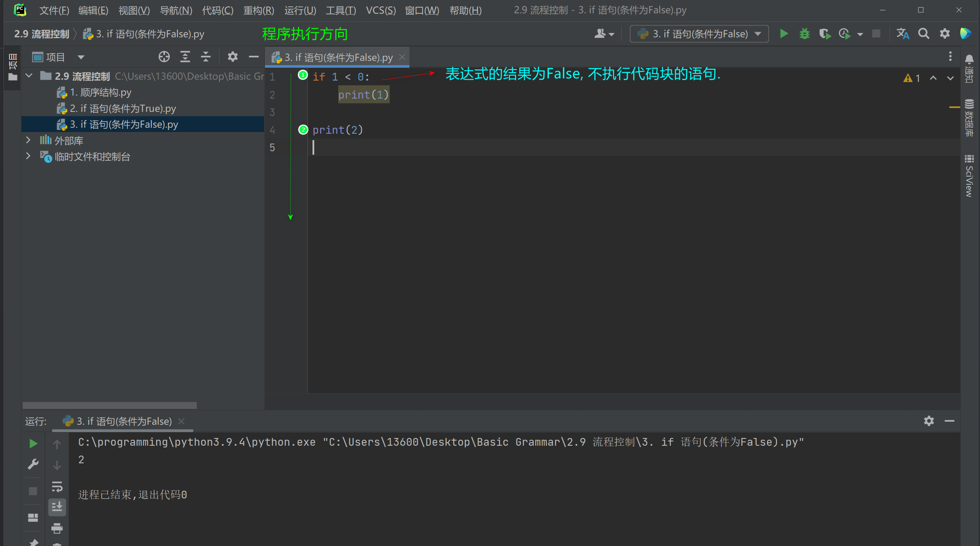Start debugging with the bug icon
The width and height of the screenshot is (980, 546).
[x=805, y=34]
